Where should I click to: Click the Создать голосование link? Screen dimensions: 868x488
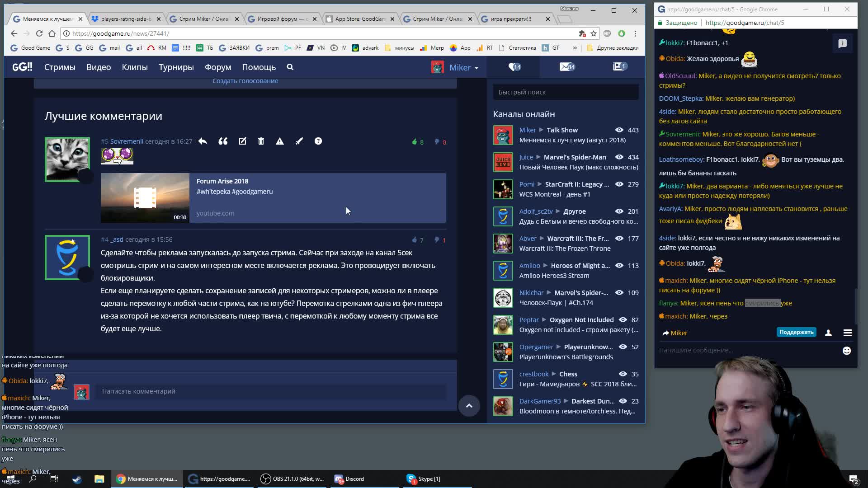245,81
